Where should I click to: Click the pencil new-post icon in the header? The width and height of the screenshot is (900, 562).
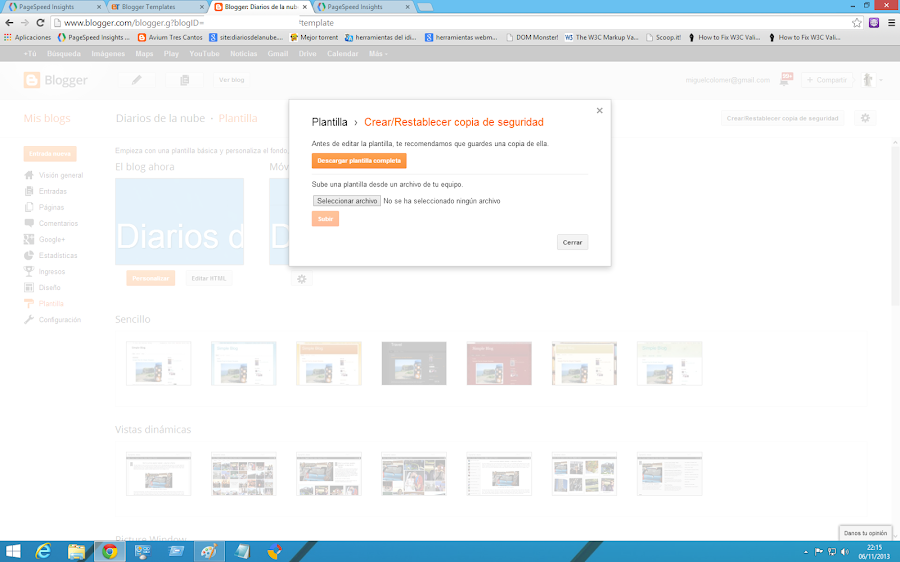[x=137, y=80]
